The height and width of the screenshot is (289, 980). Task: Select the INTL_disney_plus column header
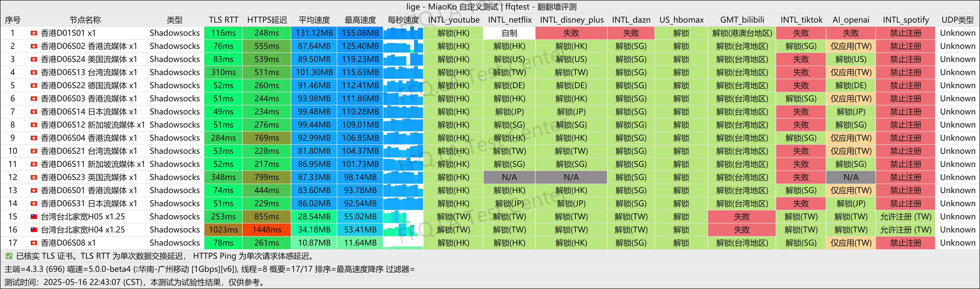tap(571, 20)
